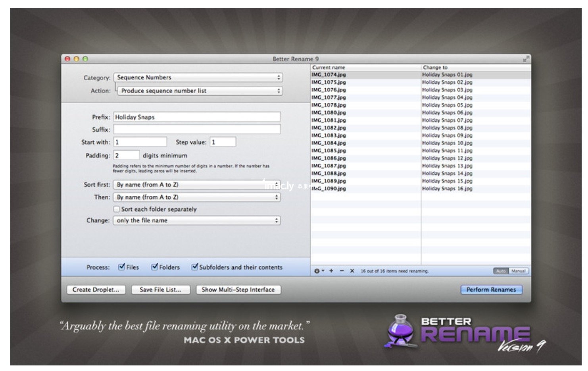Viewport: 588px width, 371px height.
Task: Click the empty Suffix field
Action: (x=197, y=129)
